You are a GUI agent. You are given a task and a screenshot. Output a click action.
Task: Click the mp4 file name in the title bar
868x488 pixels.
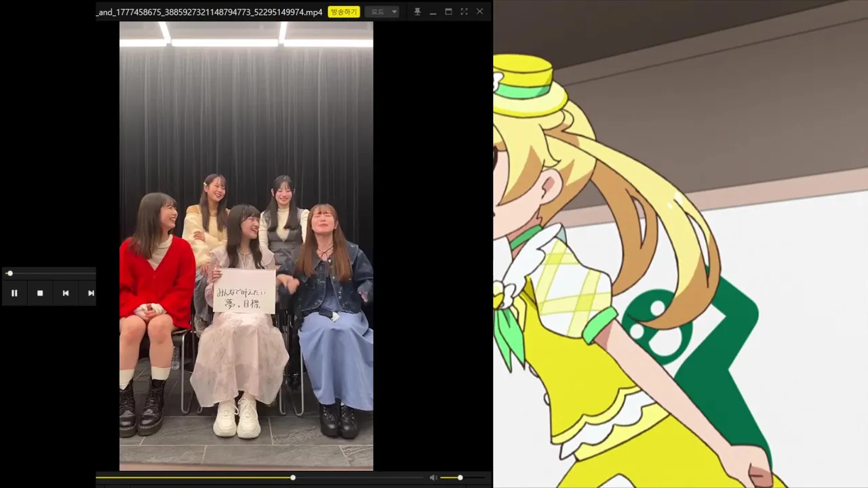coord(210,12)
